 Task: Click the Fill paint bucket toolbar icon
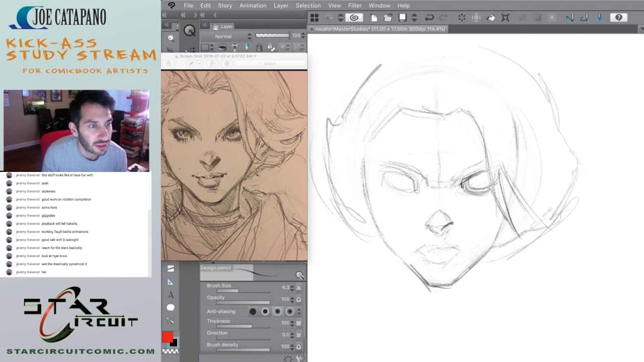[x=491, y=18]
